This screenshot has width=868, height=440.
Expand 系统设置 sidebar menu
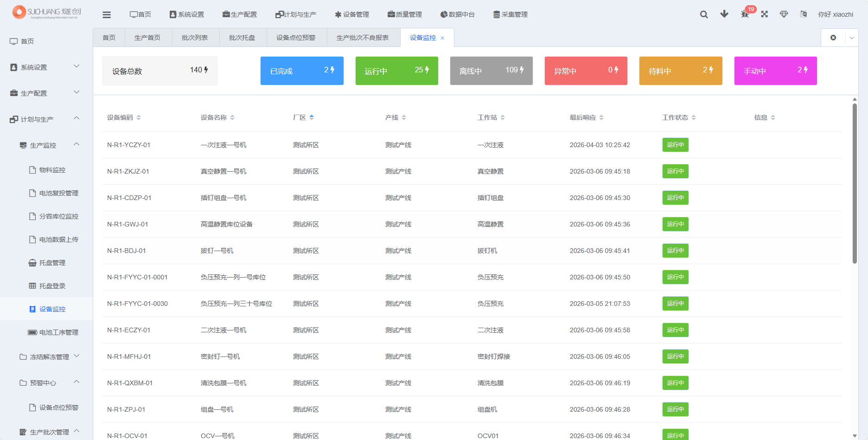tap(46, 67)
